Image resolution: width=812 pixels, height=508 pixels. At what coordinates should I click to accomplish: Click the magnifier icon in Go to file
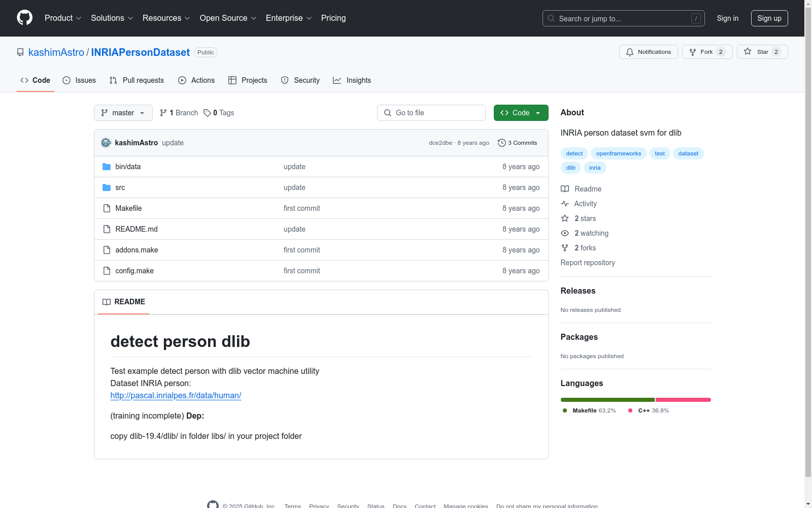click(x=388, y=113)
